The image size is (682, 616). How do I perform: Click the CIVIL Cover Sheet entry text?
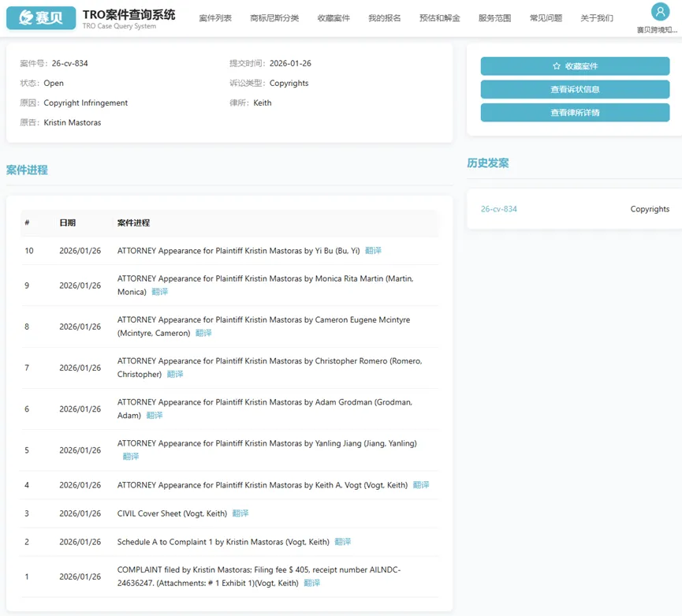172,513
